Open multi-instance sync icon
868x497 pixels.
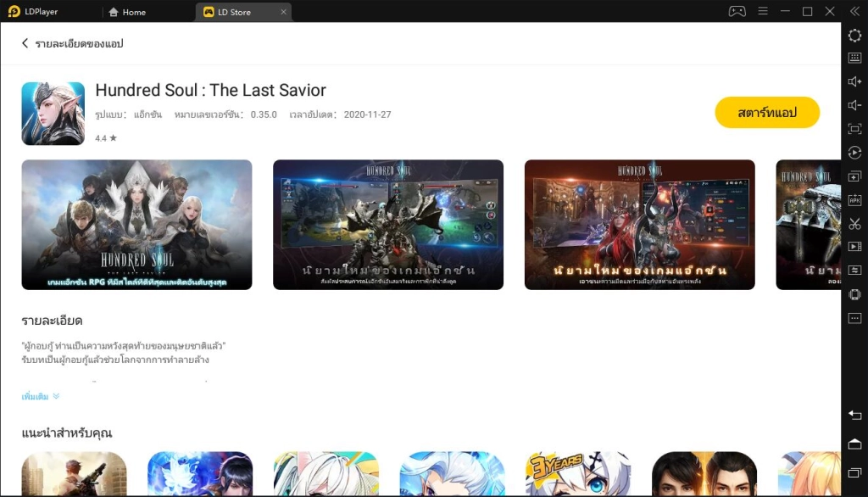click(x=854, y=176)
